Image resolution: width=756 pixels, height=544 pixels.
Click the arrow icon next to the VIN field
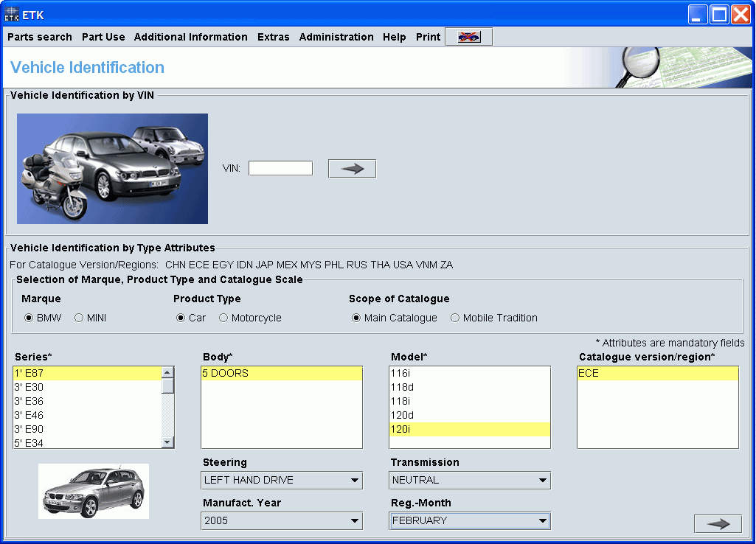coord(352,168)
